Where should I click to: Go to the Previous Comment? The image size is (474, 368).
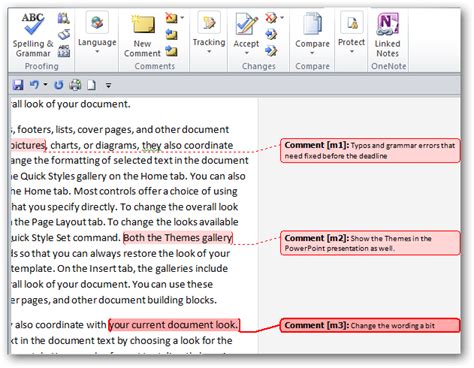[171, 34]
